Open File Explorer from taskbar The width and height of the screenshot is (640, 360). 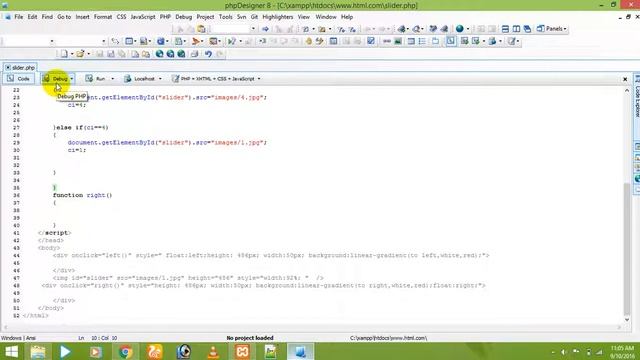[x=38, y=351]
